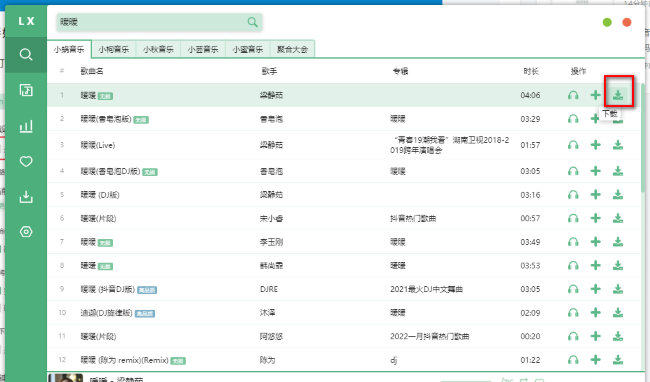650x382 pixels.
Task: Click the green minimize dot
Action: (607, 22)
